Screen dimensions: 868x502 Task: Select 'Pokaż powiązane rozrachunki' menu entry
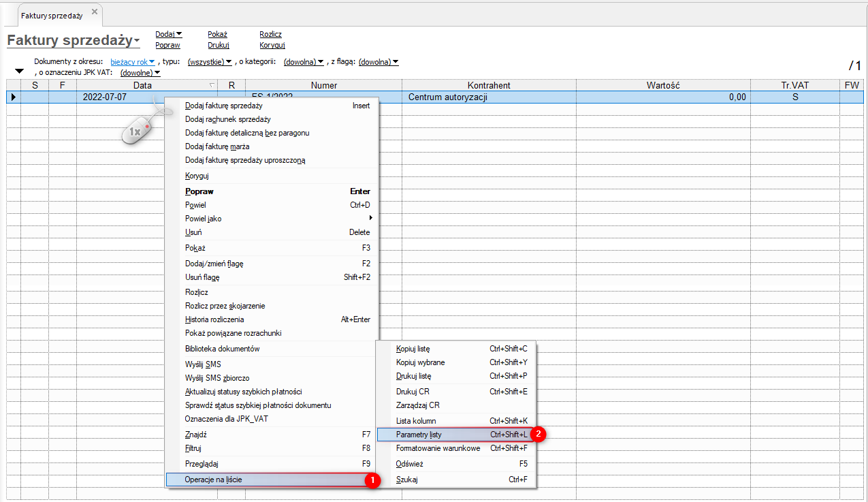(x=272, y=333)
